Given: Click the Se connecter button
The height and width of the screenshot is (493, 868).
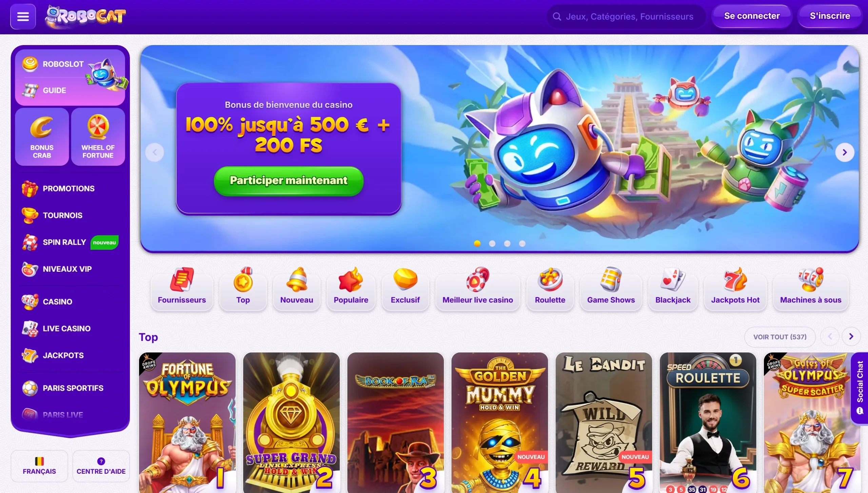Looking at the screenshot, I should point(752,16).
